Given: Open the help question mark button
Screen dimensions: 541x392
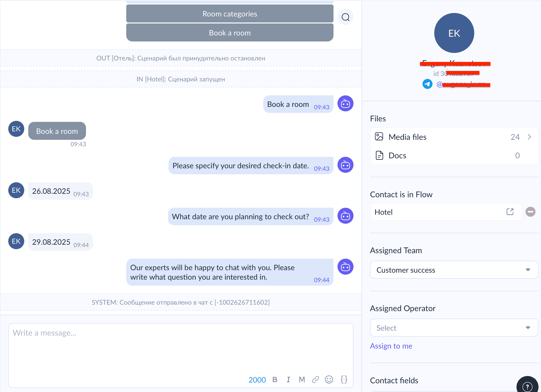Looking at the screenshot, I should click(527, 386).
